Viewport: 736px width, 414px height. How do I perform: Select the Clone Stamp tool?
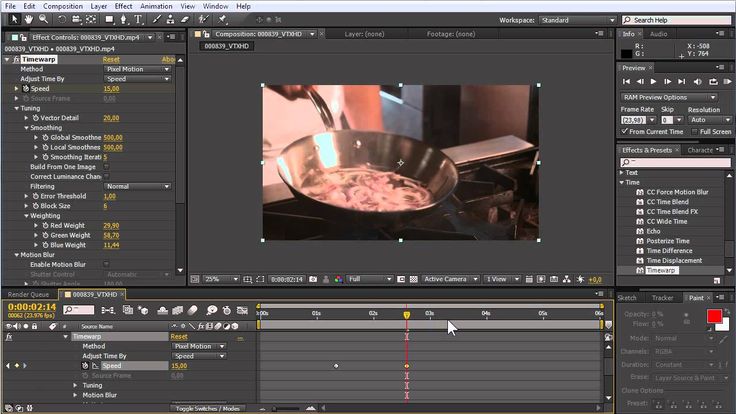pyautogui.click(x=170, y=19)
